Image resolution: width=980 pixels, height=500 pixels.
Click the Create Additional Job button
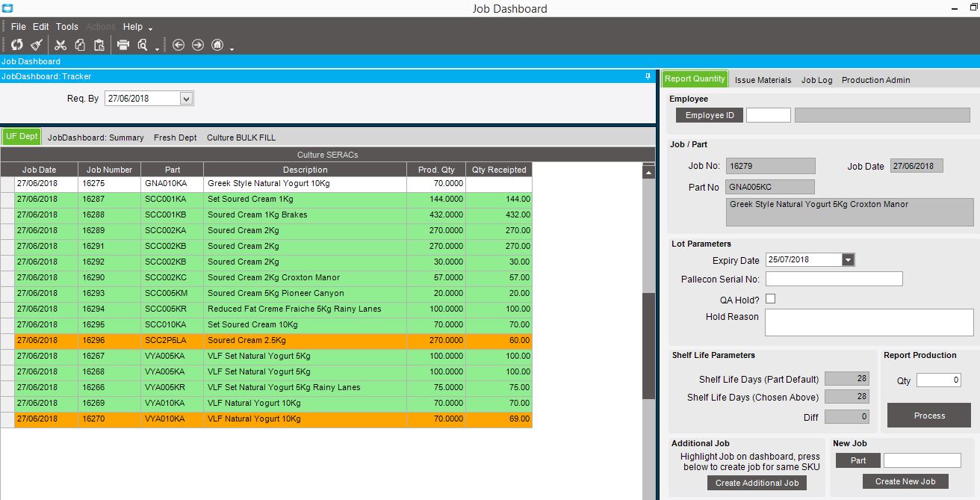pos(757,483)
